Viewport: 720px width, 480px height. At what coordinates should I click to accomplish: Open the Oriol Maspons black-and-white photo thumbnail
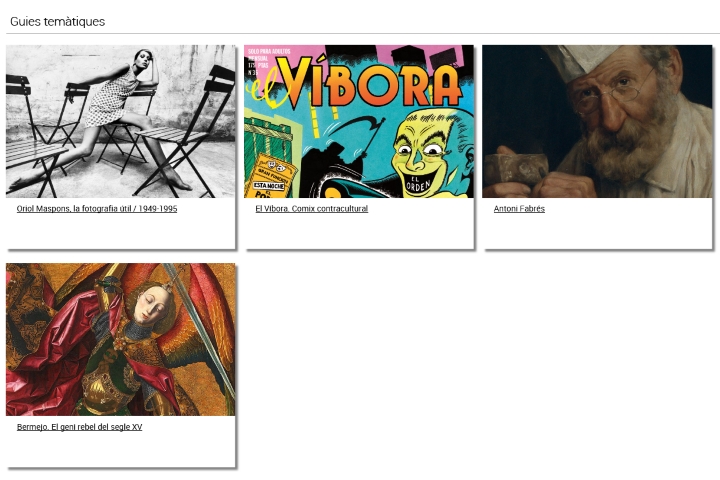[x=120, y=121]
